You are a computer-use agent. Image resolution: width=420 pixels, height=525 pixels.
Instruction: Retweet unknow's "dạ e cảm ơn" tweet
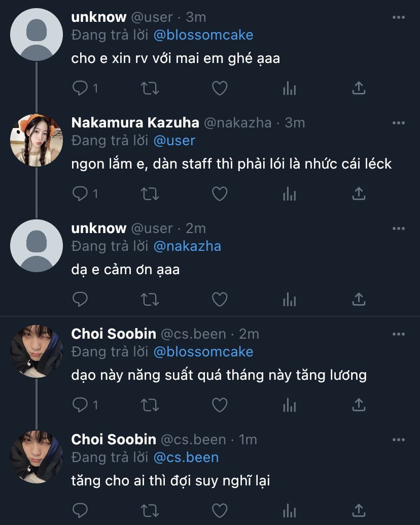[x=149, y=299]
